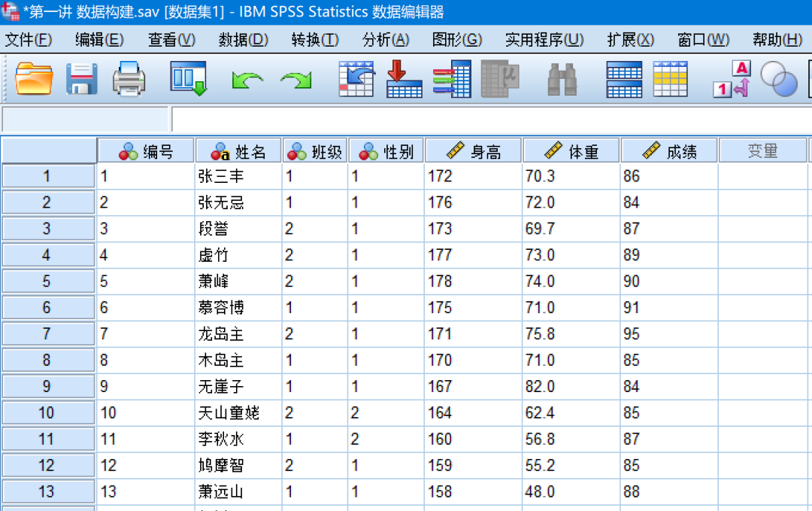
Task: Open the Variables info icon with colored bars
Action: click(452, 79)
